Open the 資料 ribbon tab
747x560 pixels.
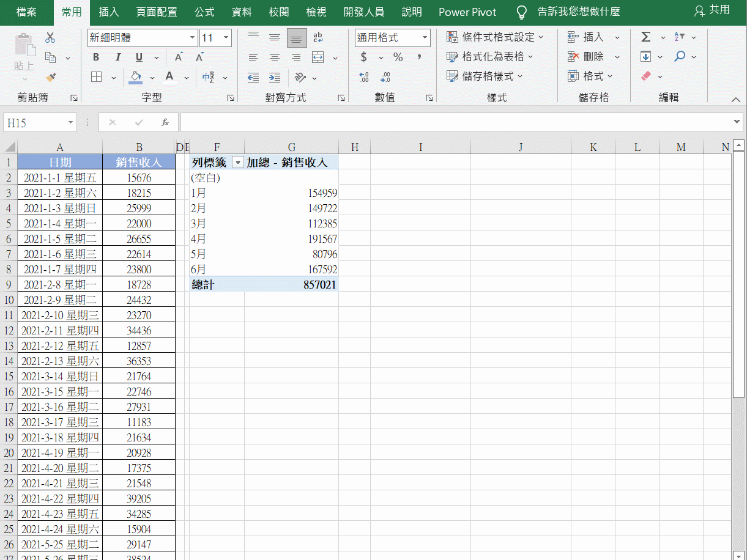click(241, 12)
